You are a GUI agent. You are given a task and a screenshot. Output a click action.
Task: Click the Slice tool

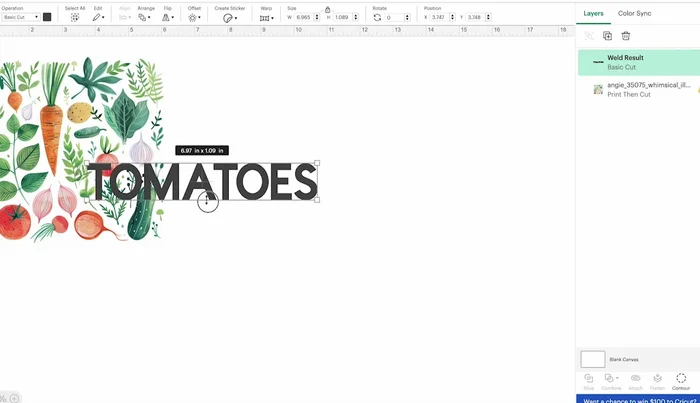[589, 382]
